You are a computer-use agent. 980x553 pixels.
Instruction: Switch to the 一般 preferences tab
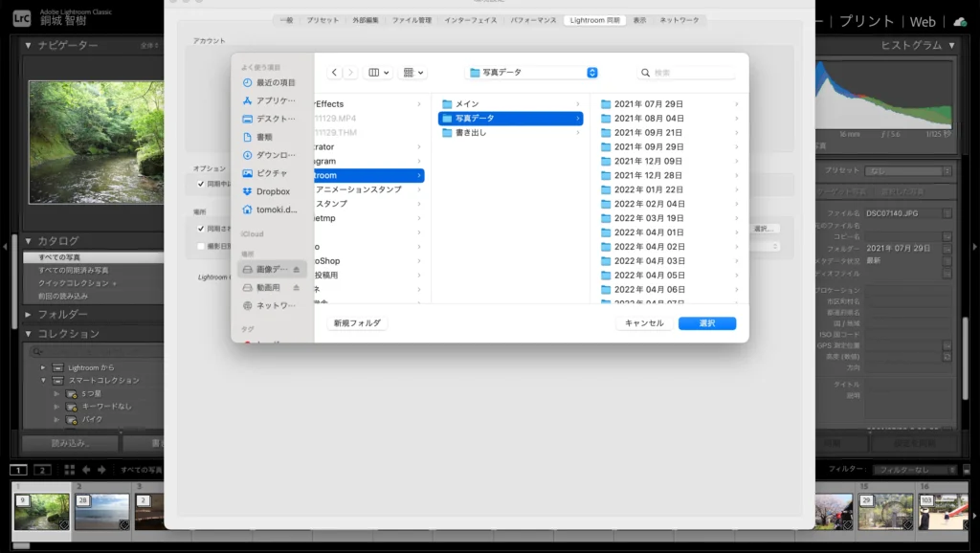click(x=287, y=19)
